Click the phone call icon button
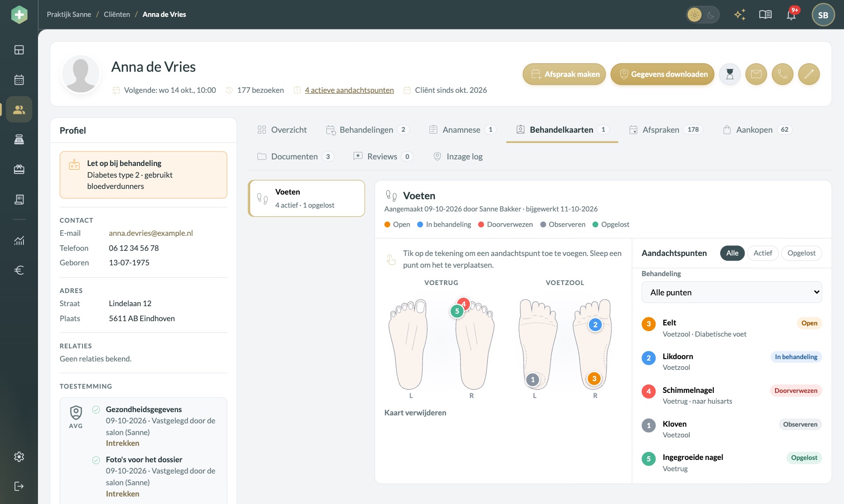Viewport: 844px width, 504px height. click(783, 74)
